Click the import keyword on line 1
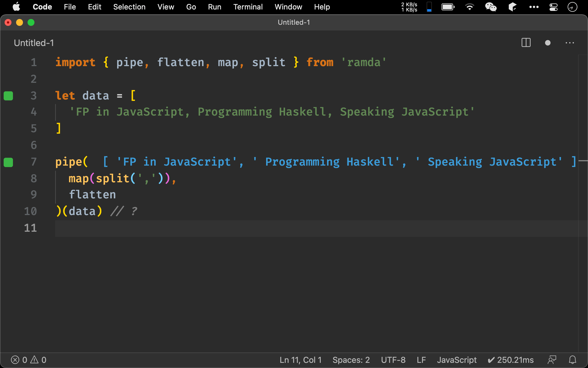Screen dimensions: 588x368 tap(75, 62)
